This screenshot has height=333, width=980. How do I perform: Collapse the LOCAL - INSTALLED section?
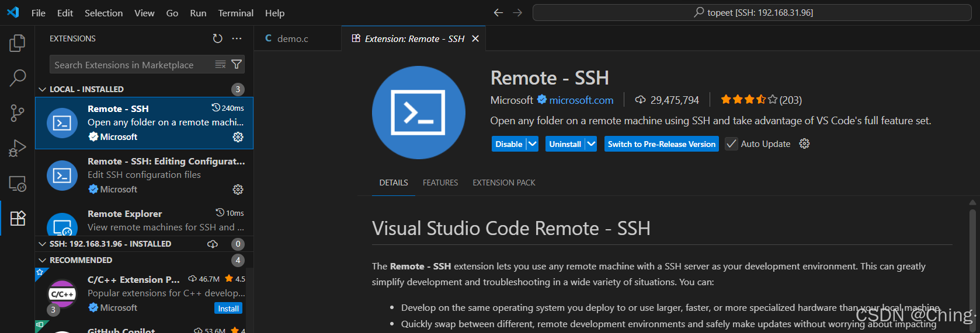(42, 89)
